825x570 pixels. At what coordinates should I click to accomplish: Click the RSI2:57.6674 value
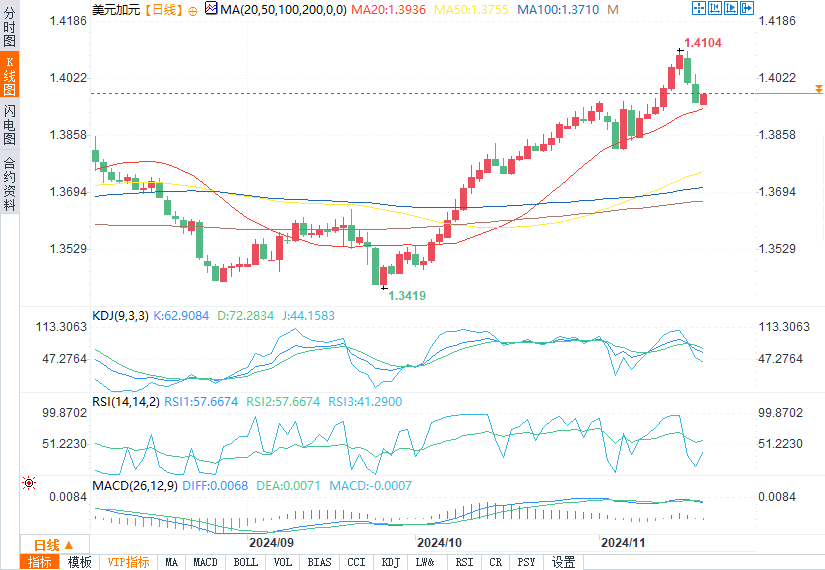pyautogui.click(x=283, y=402)
